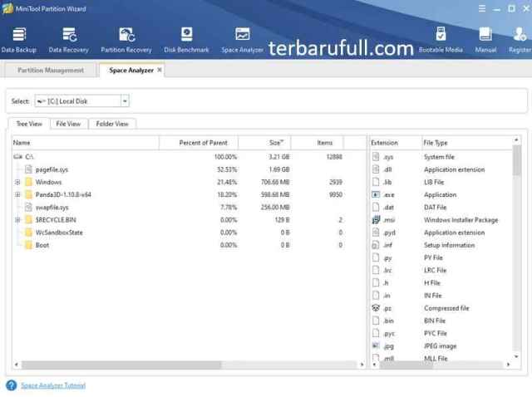Launch Data Recovery from toolbar
This screenshot has width=532, height=397.
[68, 40]
